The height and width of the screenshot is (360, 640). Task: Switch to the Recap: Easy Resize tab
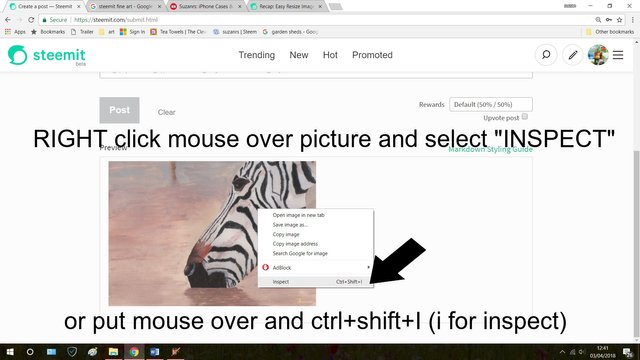286,7
